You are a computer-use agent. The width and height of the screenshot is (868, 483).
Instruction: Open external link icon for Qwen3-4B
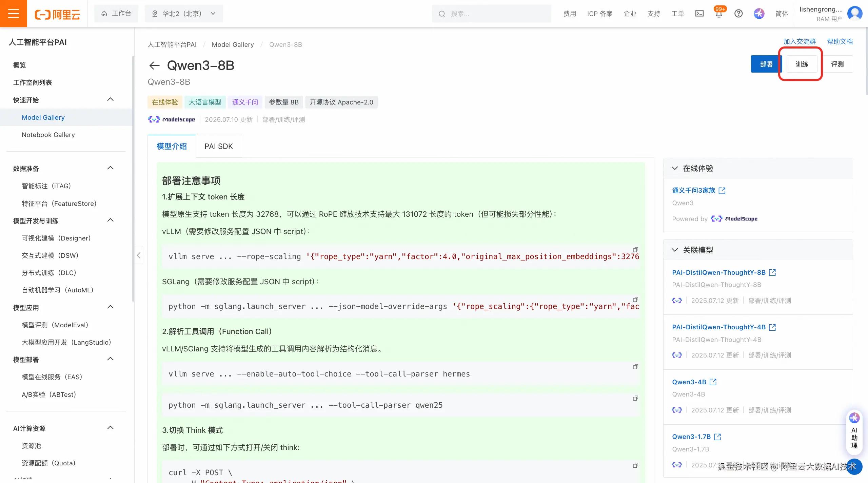click(713, 382)
